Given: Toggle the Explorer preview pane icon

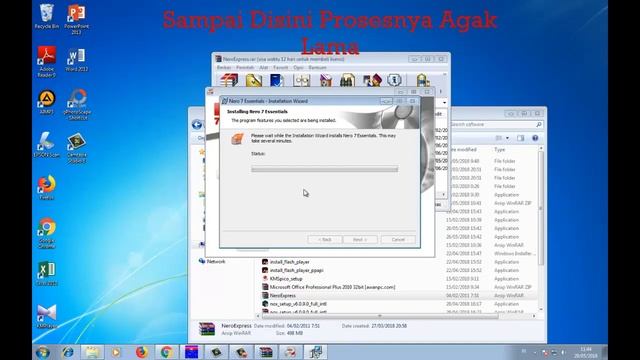Looking at the screenshot, I should click(x=520, y=138).
